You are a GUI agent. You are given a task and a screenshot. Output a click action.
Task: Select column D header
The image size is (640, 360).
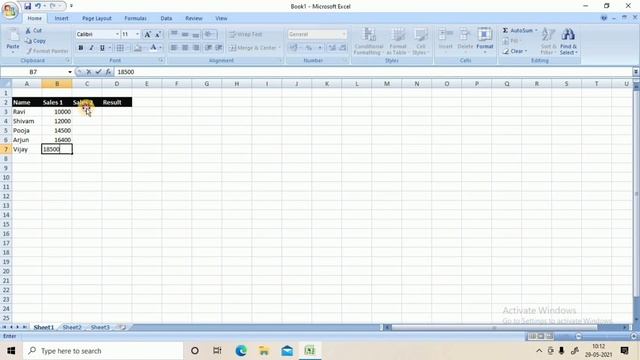pyautogui.click(x=117, y=84)
